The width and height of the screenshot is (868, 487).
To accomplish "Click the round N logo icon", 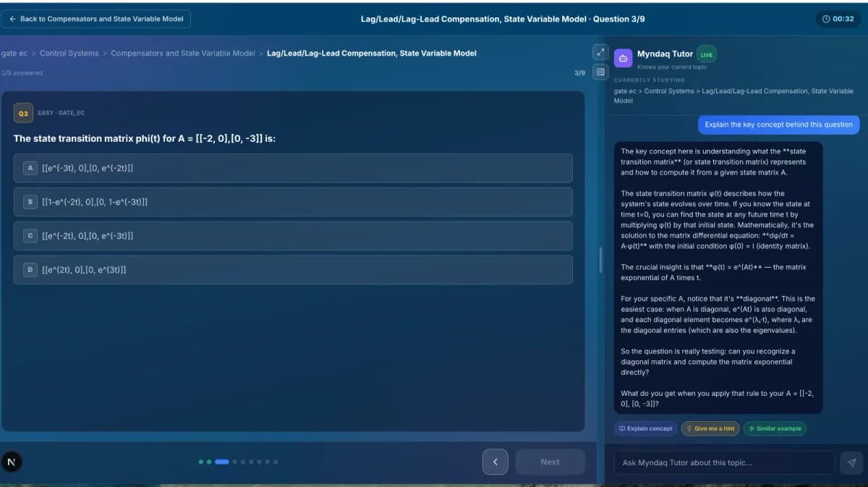I will click(x=11, y=462).
